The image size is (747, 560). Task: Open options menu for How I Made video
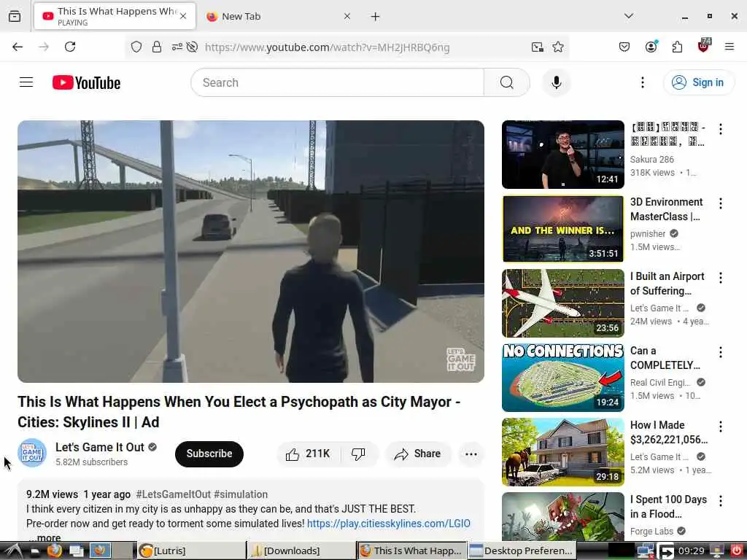point(720,426)
